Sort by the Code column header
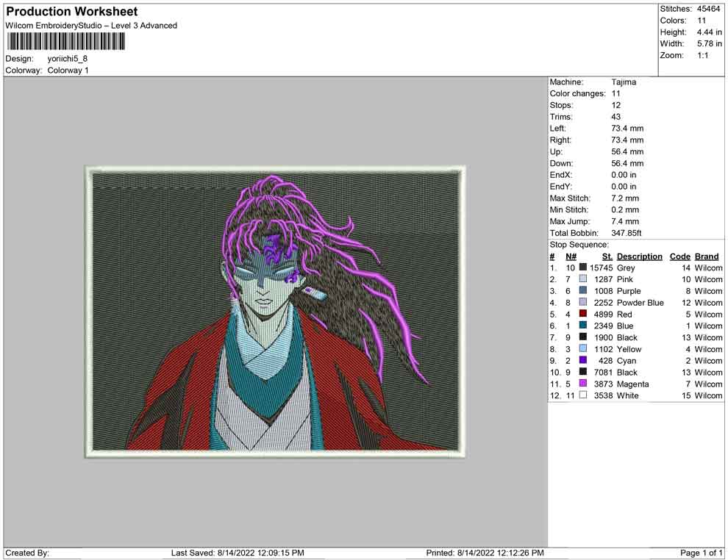The height and width of the screenshot is (560, 728). tap(679, 256)
